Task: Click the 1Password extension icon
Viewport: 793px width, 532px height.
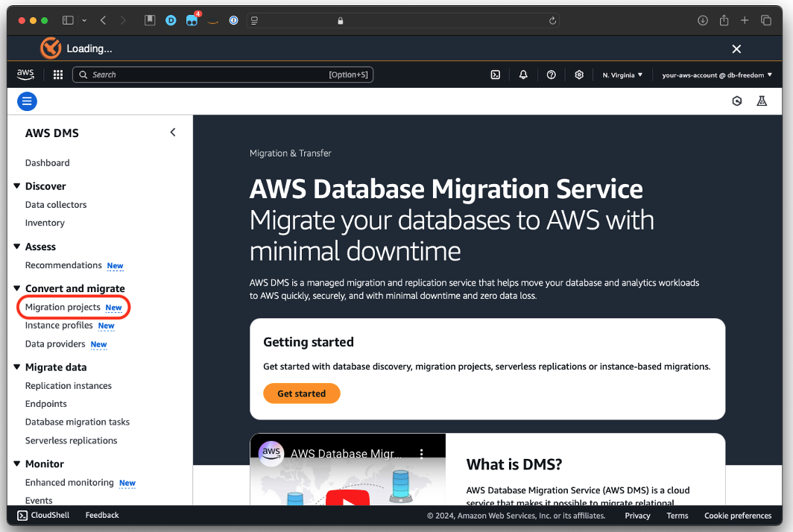Action: point(233,20)
